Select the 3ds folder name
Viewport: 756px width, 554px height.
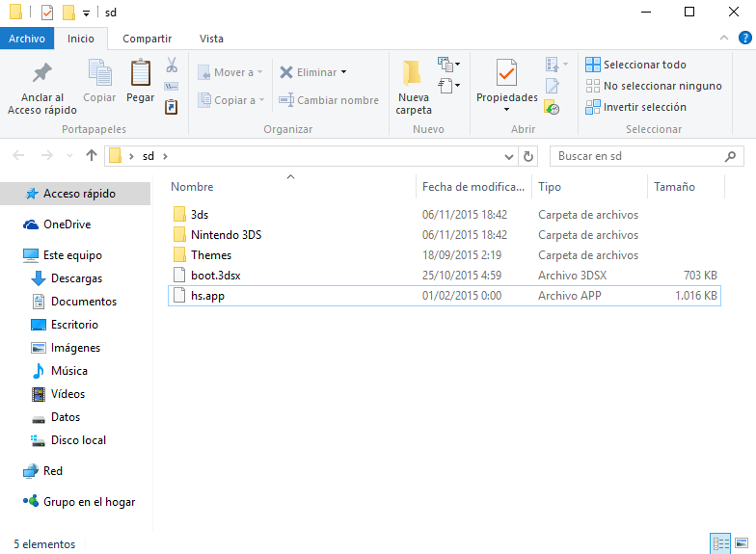point(200,215)
